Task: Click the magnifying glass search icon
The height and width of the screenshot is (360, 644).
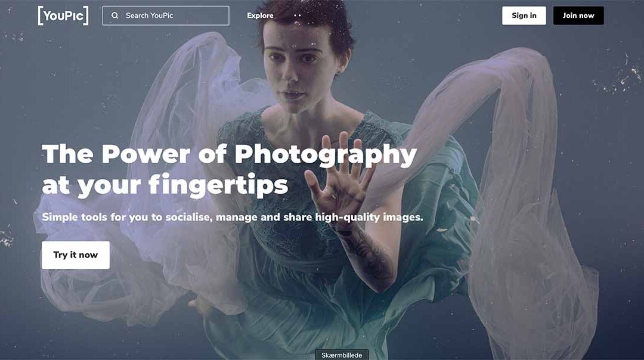Action: [x=115, y=15]
